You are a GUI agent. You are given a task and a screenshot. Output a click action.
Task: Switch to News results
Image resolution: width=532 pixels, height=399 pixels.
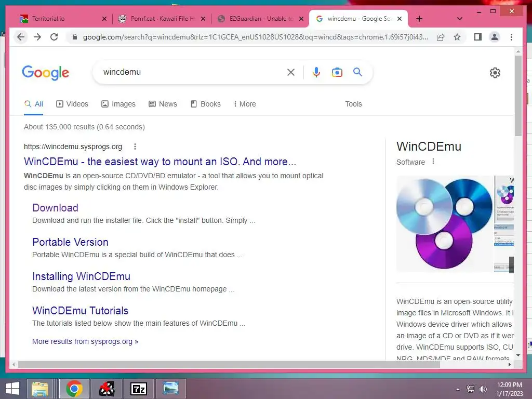tap(163, 104)
